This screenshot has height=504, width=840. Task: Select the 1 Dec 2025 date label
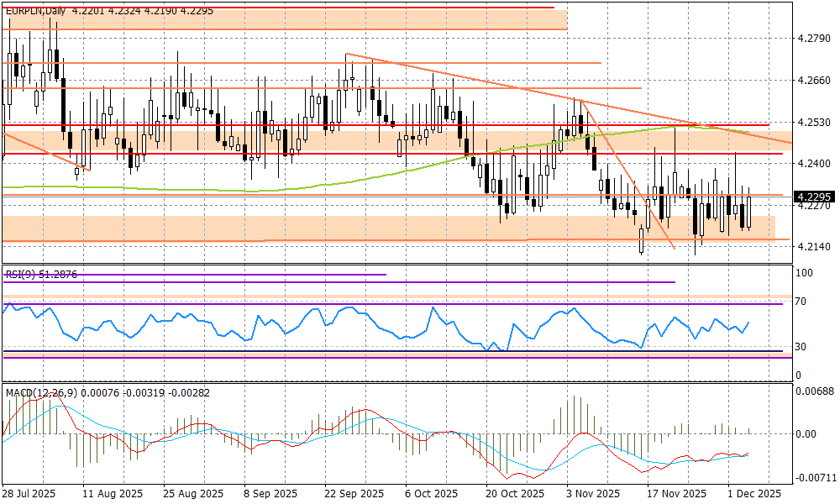[755, 493]
